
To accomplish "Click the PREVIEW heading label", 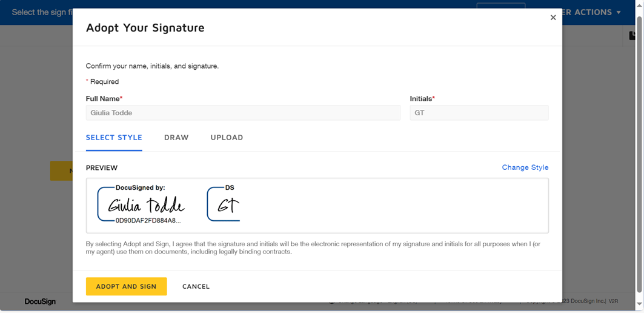I will pyautogui.click(x=101, y=168).
